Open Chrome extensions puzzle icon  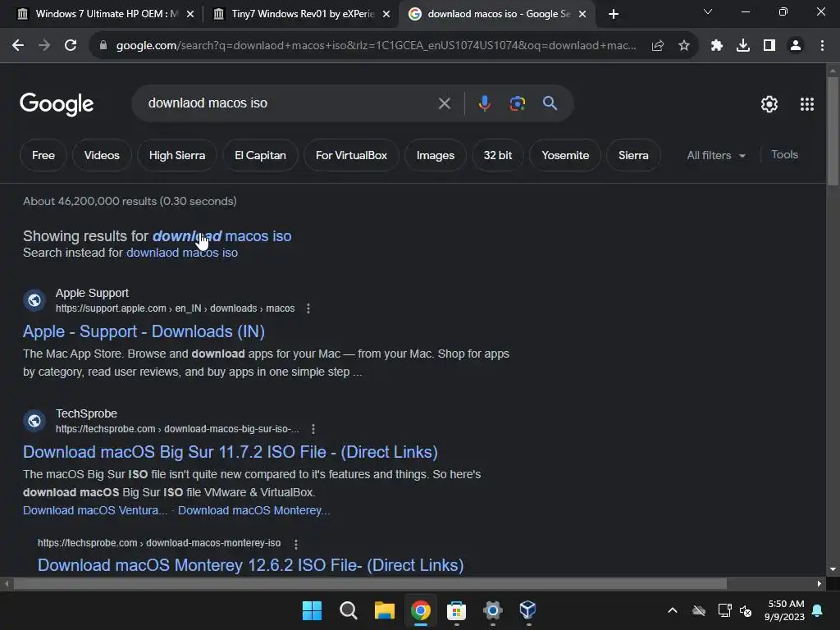[x=717, y=46]
